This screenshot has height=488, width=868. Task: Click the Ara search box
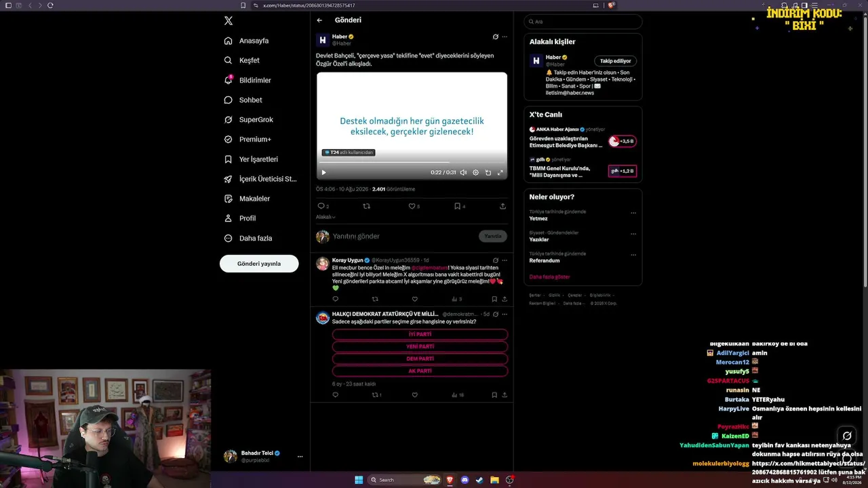pos(583,22)
